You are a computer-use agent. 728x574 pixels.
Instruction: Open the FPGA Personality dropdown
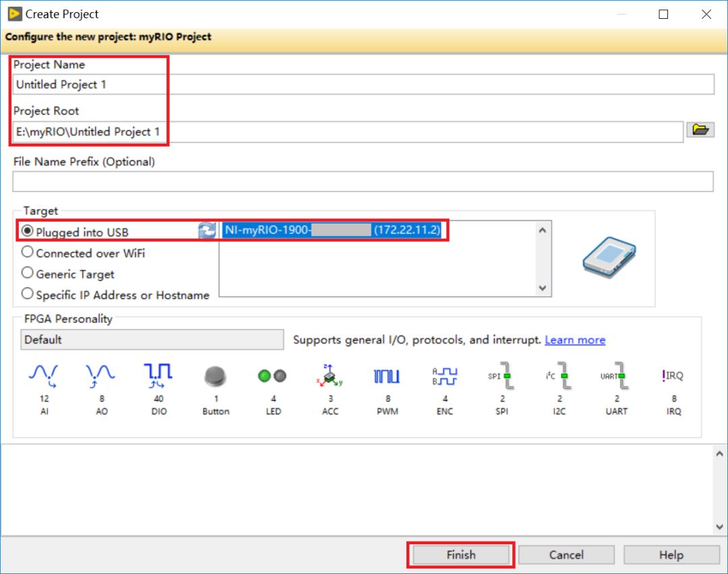pos(152,340)
